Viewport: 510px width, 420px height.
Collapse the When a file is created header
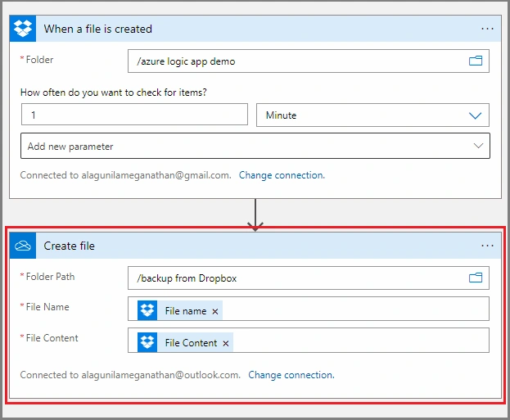point(255,29)
